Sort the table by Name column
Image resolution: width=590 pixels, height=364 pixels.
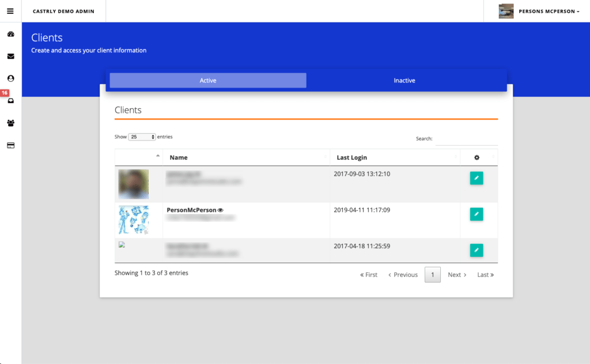pyautogui.click(x=247, y=158)
